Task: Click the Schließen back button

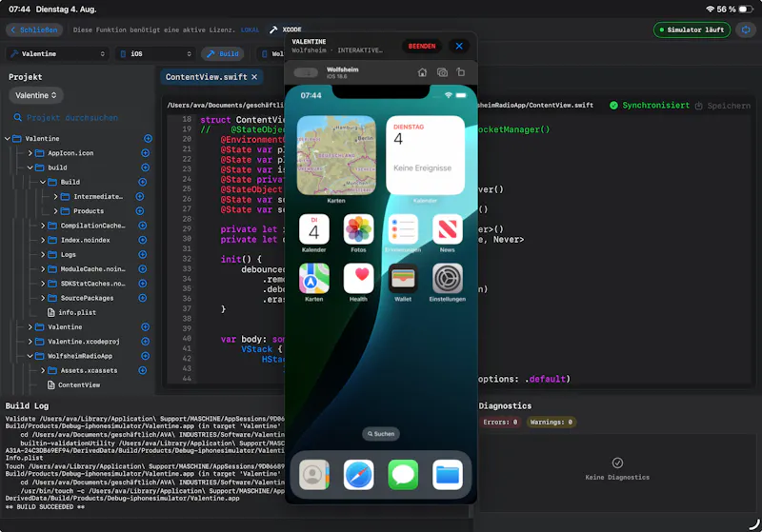Action: point(34,30)
